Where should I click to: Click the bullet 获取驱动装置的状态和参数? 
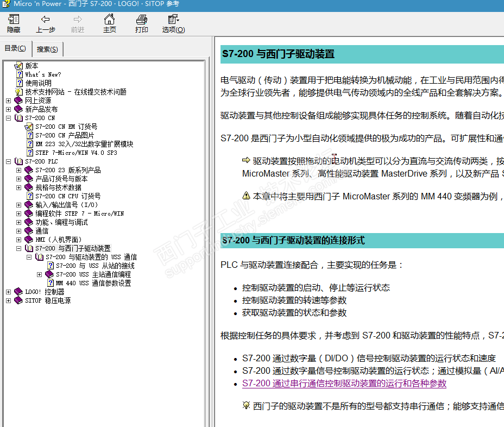pos(294,312)
